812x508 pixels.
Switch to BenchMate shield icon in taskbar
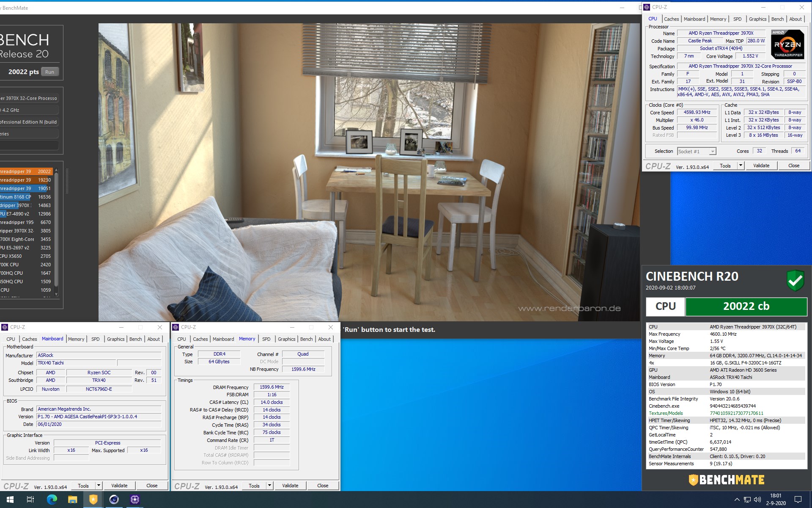[x=93, y=500]
